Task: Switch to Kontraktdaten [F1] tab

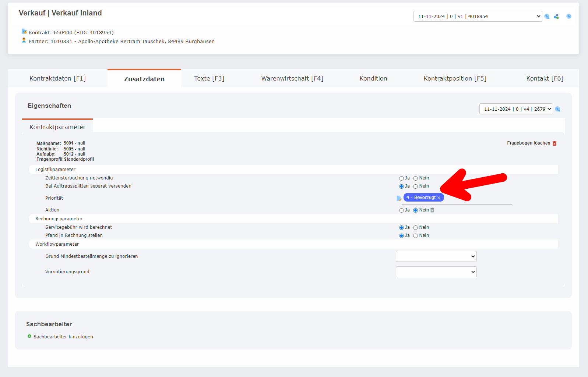Action: click(57, 78)
